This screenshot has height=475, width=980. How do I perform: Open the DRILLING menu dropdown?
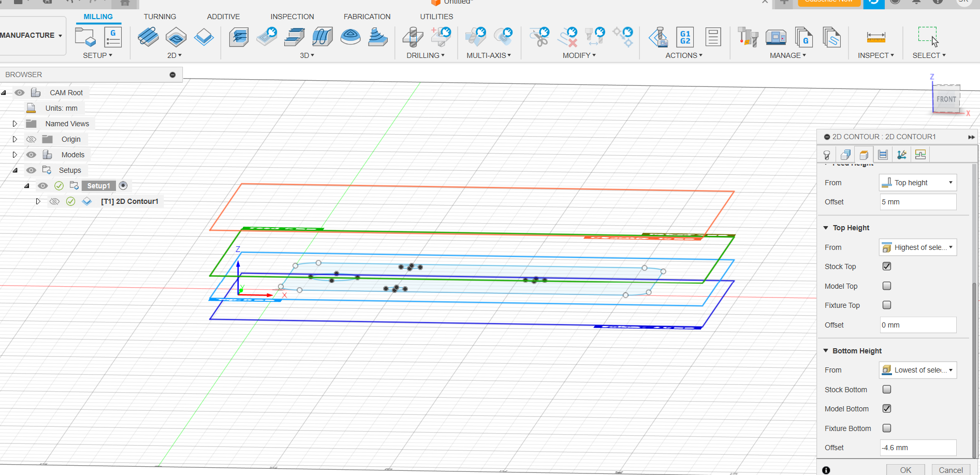tap(425, 55)
